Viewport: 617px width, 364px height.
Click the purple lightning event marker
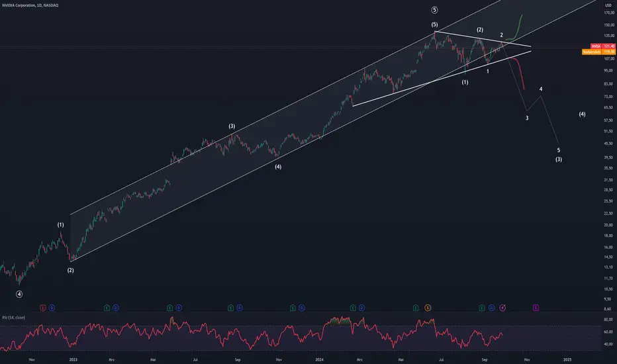[x=502, y=308]
